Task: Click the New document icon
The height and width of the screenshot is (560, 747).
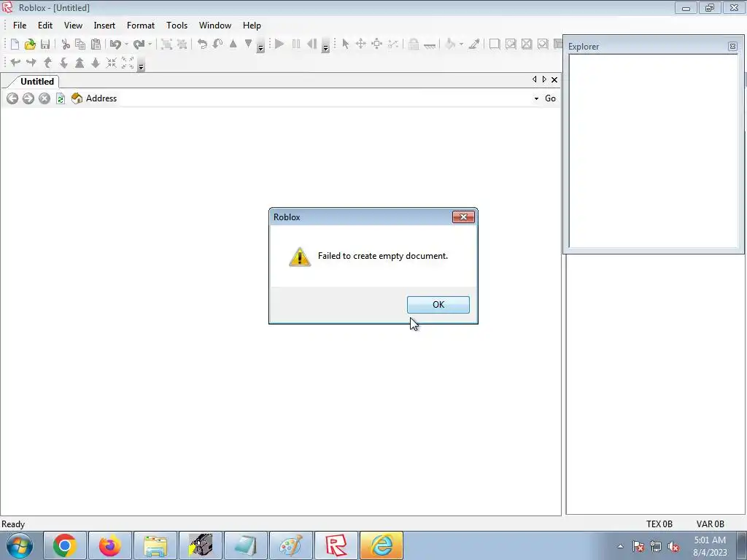Action: (x=15, y=44)
